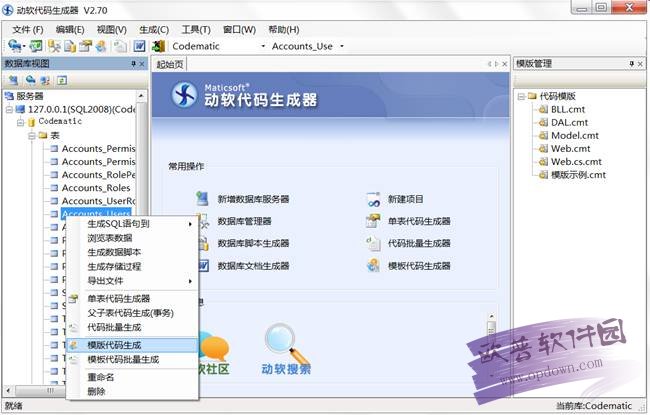Click the 服务器 root node icon
This screenshot has width=650, height=415.
[9, 96]
